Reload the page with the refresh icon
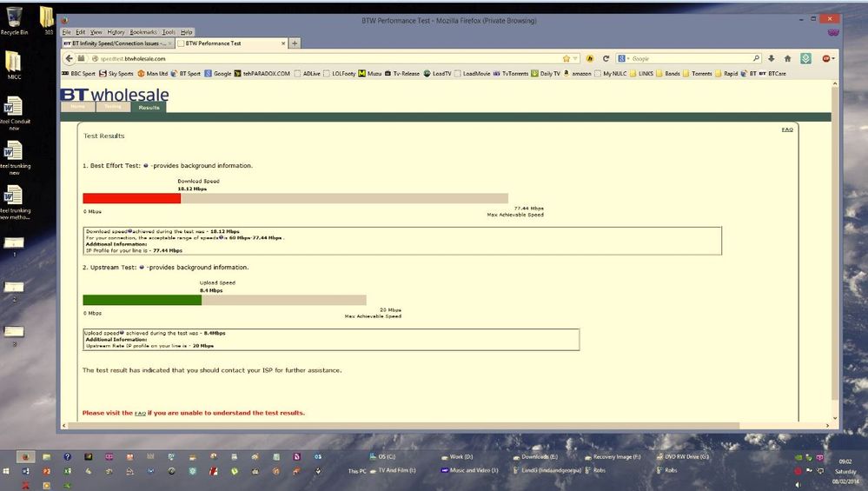Viewport: 868px width, 491px height. click(x=606, y=58)
